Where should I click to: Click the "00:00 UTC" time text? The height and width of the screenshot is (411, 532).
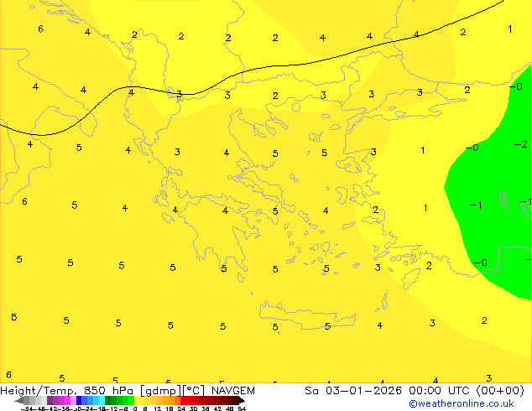[441, 391]
